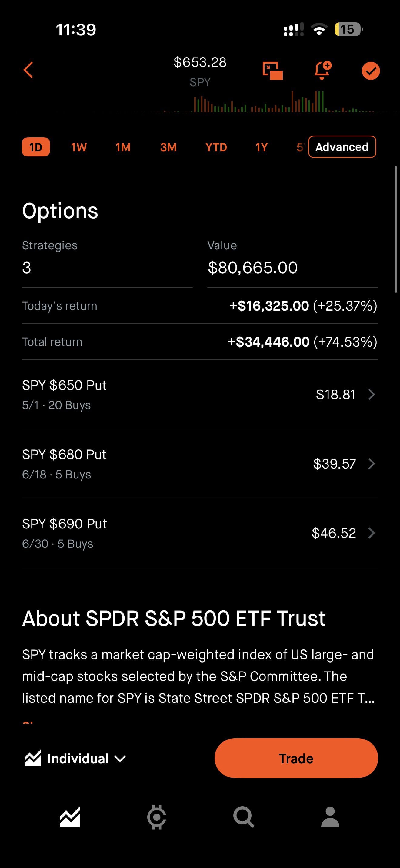The height and width of the screenshot is (868, 400).
Task: Tap the back arrow icon
Action: tap(29, 70)
